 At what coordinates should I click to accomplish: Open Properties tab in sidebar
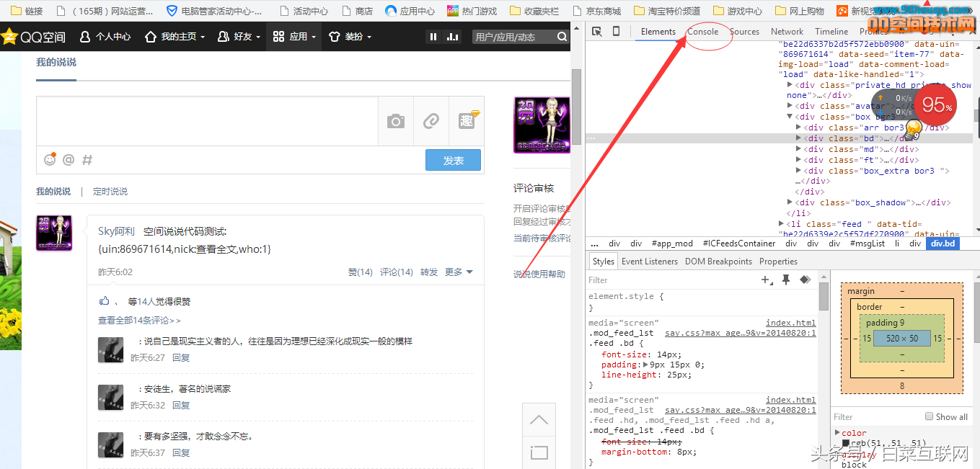click(x=779, y=262)
